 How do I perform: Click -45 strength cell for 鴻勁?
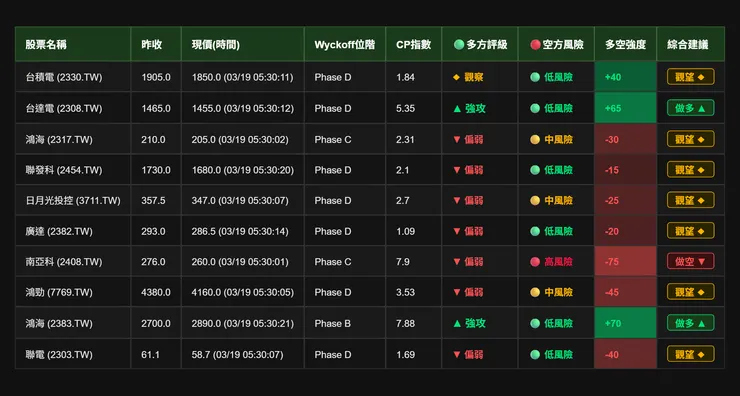click(x=625, y=292)
